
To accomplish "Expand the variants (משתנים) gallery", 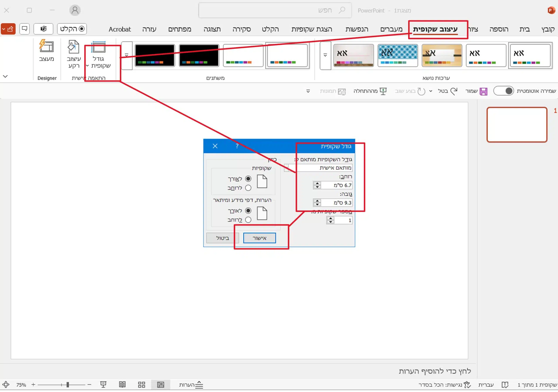I will (127, 56).
